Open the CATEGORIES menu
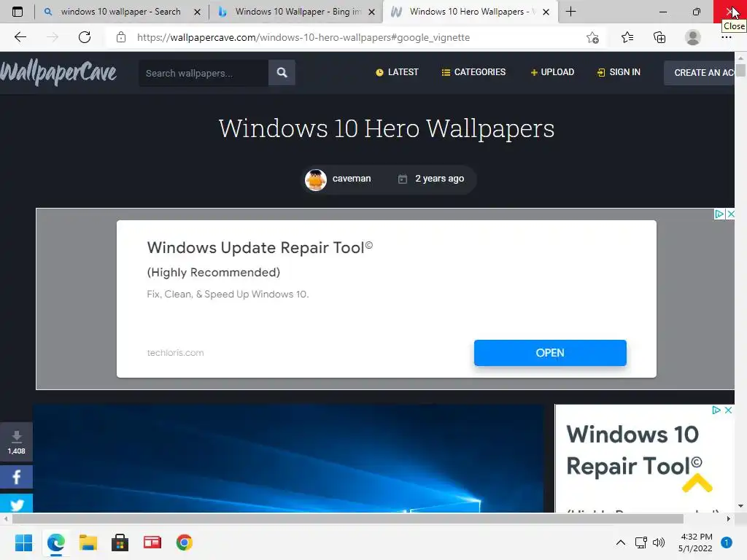 pyautogui.click(x=473, y=72)
